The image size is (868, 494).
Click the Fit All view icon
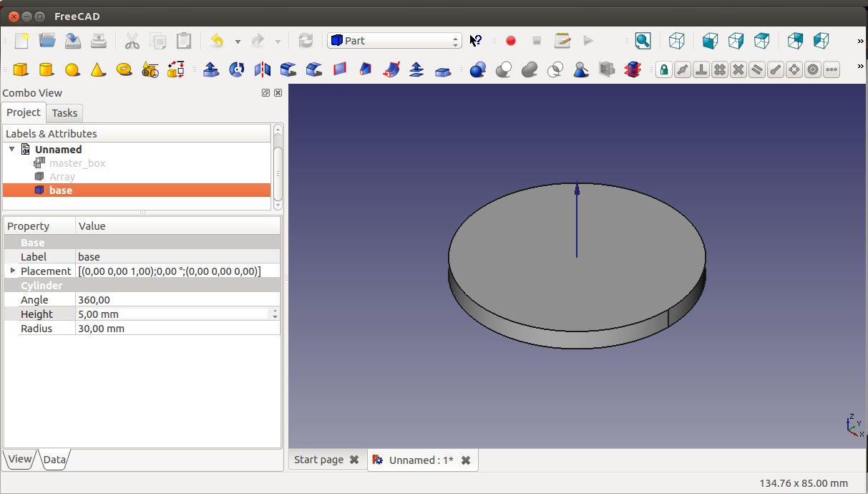pyautogui.click(x=643, y=41)
